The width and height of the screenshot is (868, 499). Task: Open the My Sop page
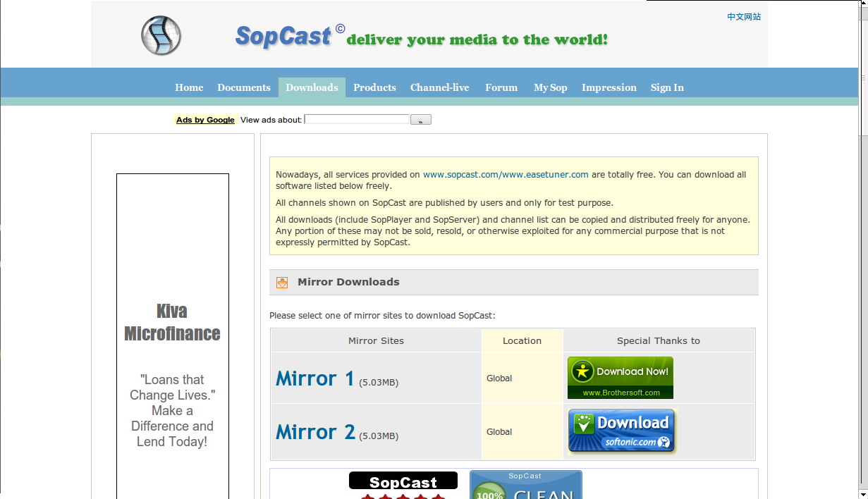tap(551, 87)
